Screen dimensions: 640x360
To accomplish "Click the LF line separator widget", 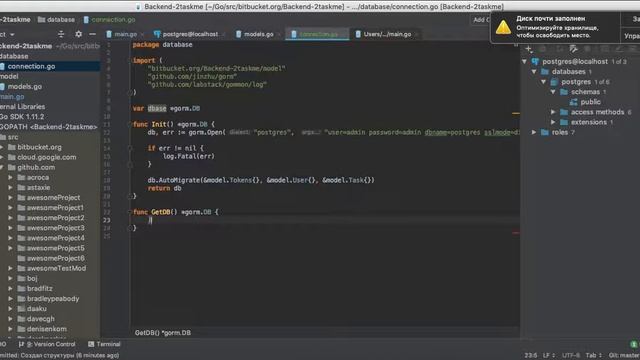I will point(549,356).
